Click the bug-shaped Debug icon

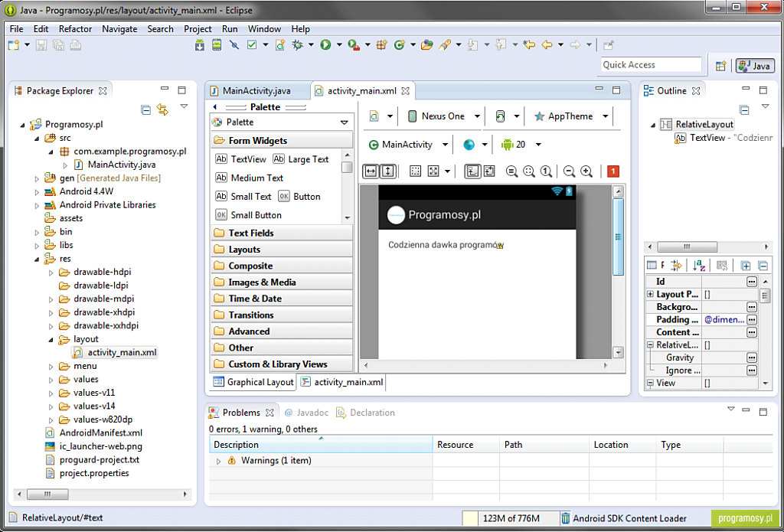click(x=298, y=45)
